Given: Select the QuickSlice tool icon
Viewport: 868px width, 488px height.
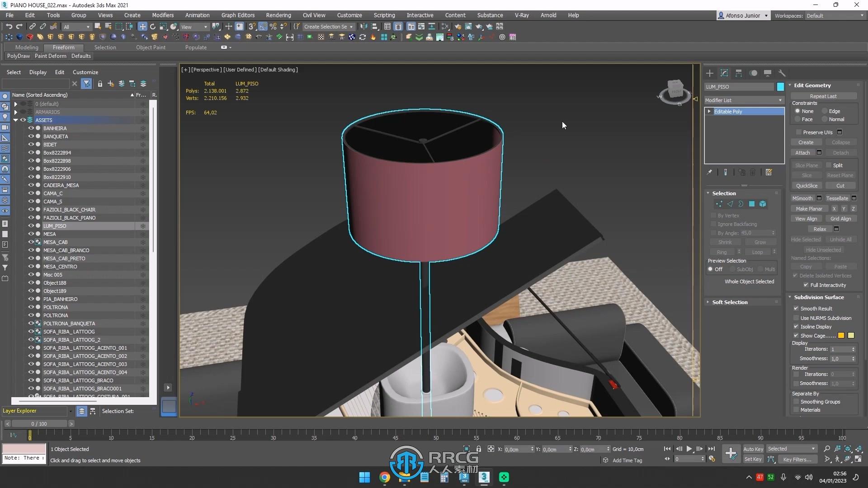Looking at the screenshot, I should pos(807,185).
